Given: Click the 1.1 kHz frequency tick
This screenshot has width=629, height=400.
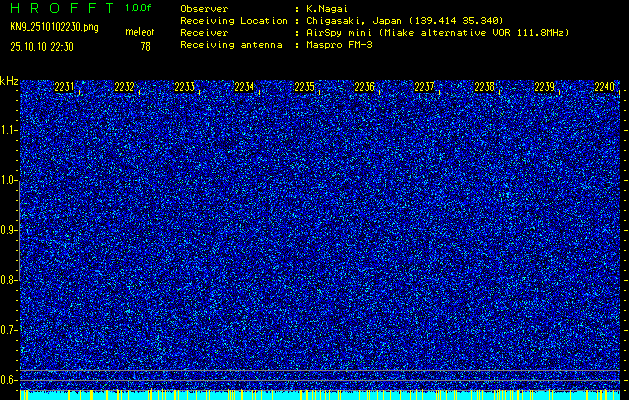Looking at the screenshot, I should pyautogui.click(x=9, y=130).
